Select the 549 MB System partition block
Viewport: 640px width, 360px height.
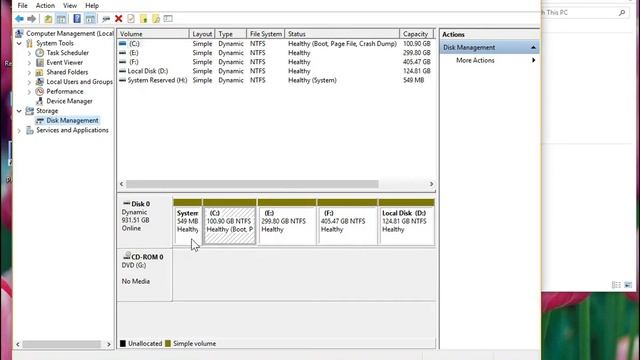[187, 222]
